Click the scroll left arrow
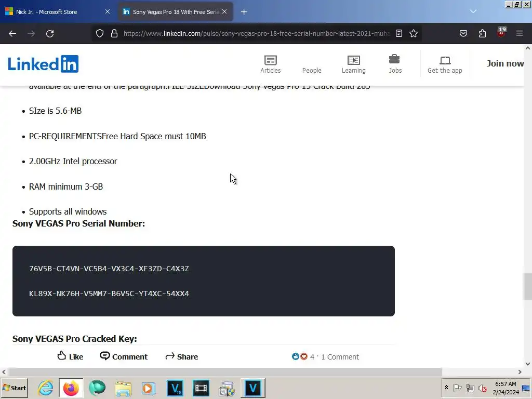This screenshot has width=532, height=399. (x=4, y=372)
